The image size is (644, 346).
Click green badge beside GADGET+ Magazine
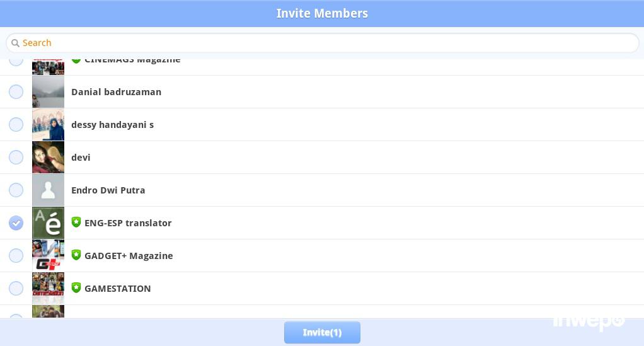coord(76,255)
